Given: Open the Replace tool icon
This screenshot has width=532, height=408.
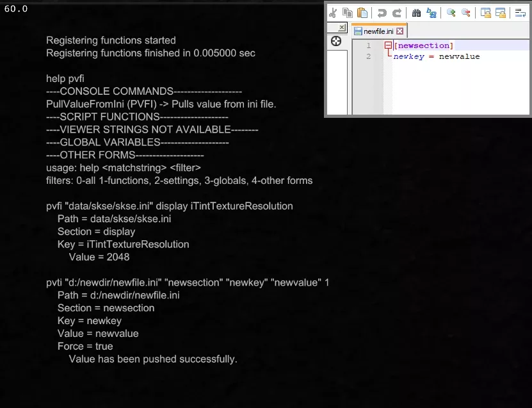Looking at the screenshot, I should click(x=431, y=13).
